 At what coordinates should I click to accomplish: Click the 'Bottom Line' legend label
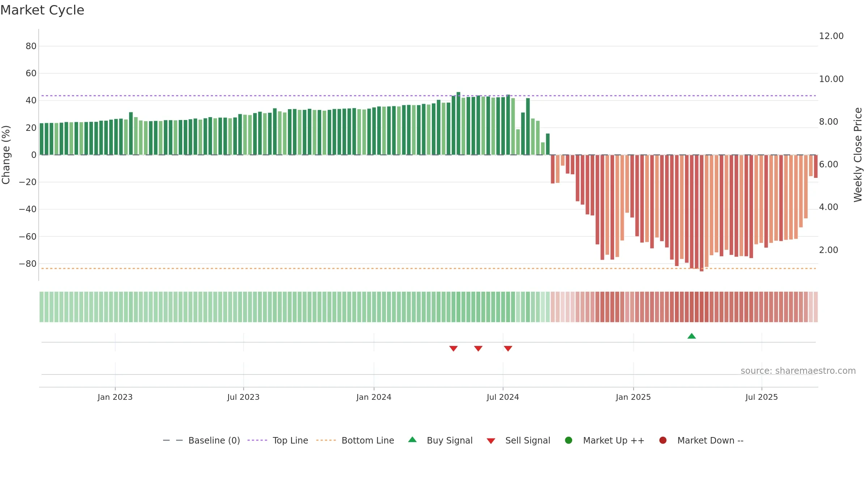(368, 441)
